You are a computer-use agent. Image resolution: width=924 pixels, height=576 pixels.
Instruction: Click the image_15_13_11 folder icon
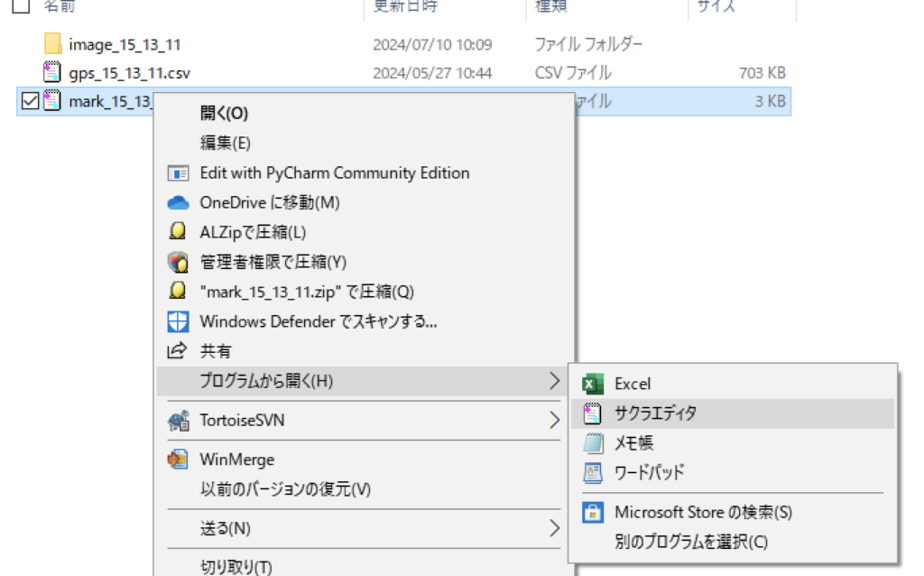[52, 44]
